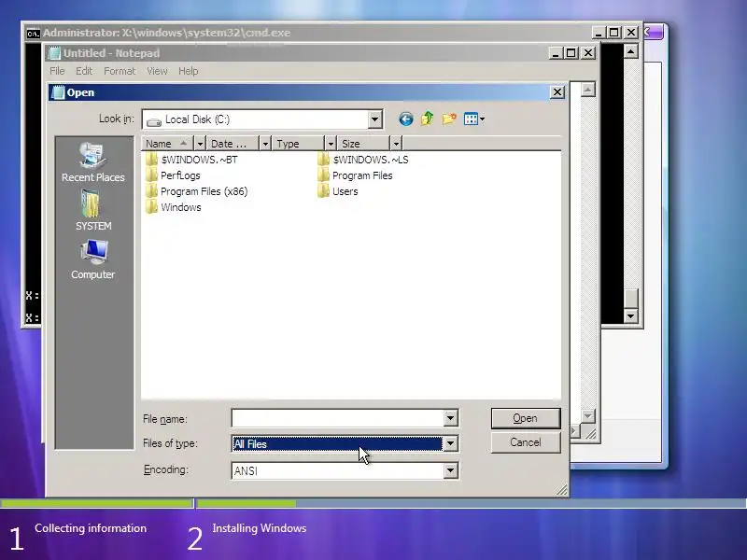Click the Notepad icon in Open dialog title
The width and height of the screenshot is (747, 560).
point(58,92)
